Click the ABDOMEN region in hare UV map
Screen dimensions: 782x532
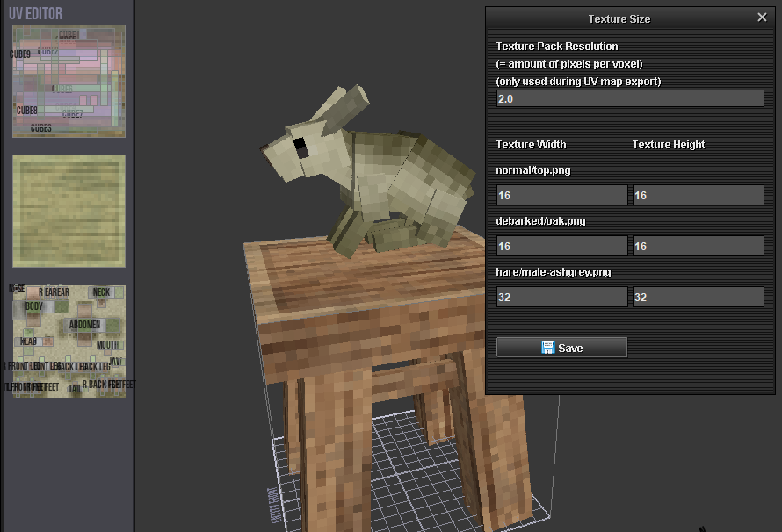(85, 325)
